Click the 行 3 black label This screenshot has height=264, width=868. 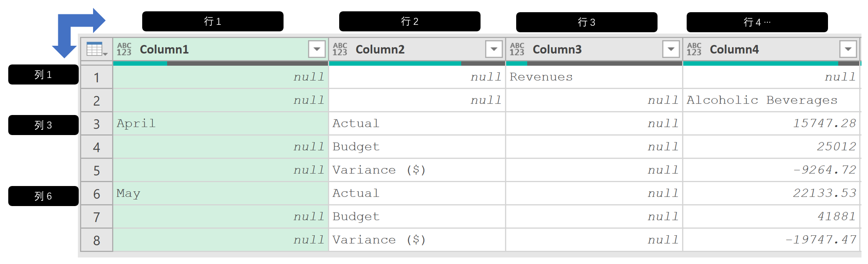pyautogui.click(x=587, y=22)
